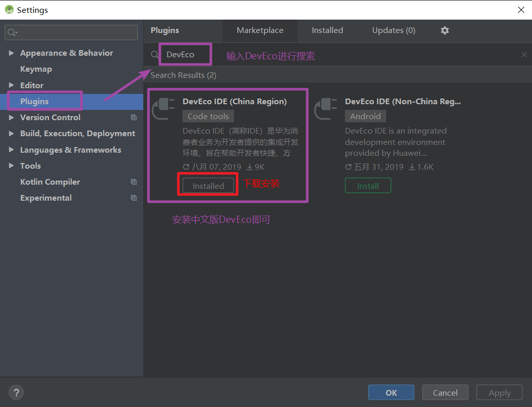The width and height of the screenshot is (532, 407).
Task: Open help with the question mark button
Action: pyautogui.click(x=16, y=393)
